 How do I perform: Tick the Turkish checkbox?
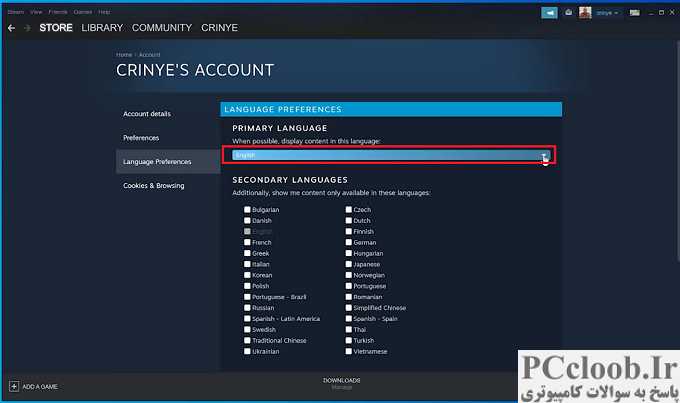349,340
